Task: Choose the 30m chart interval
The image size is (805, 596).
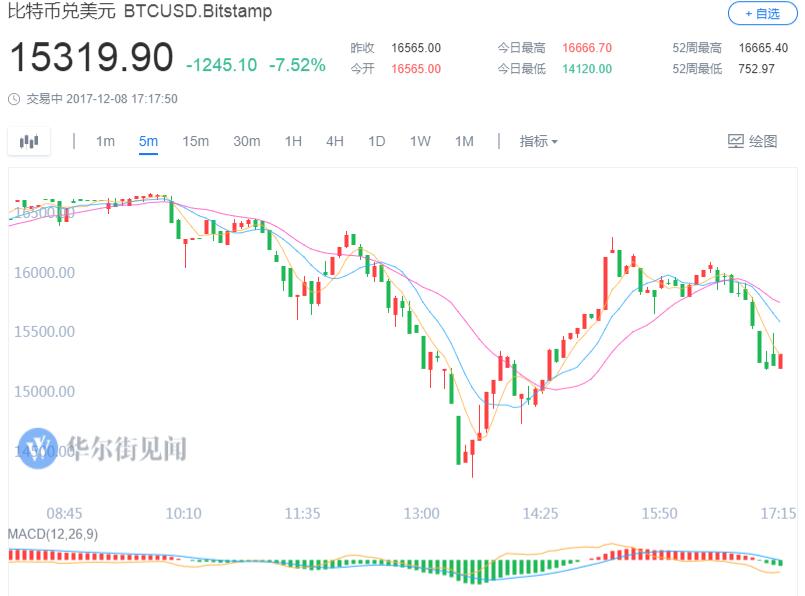Action: click(246, 142)
